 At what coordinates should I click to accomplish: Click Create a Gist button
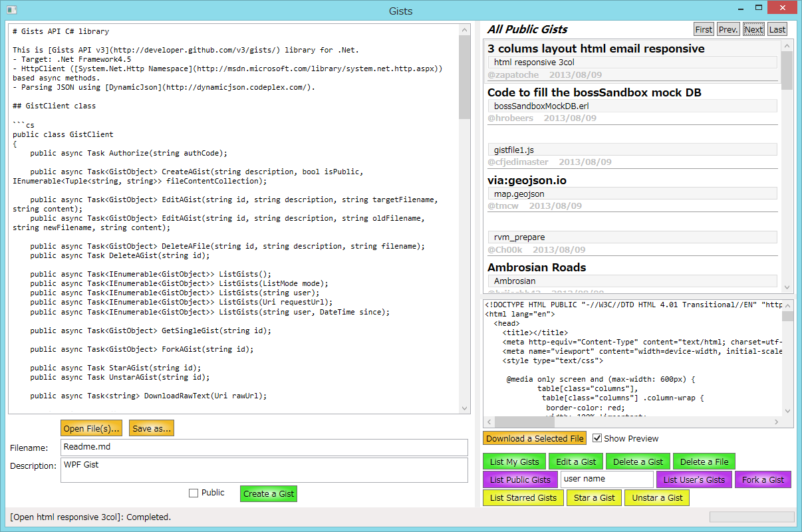click(x=268, y=493)
